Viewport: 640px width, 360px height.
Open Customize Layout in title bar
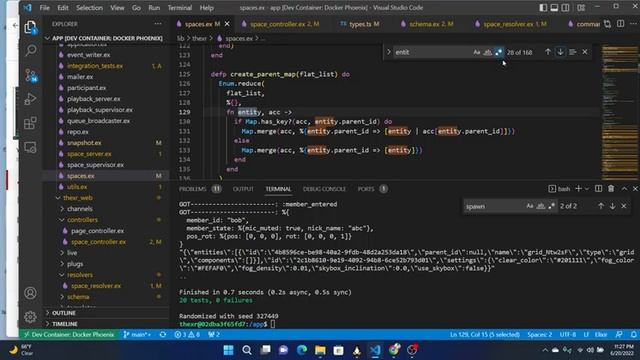coord(581,7)
